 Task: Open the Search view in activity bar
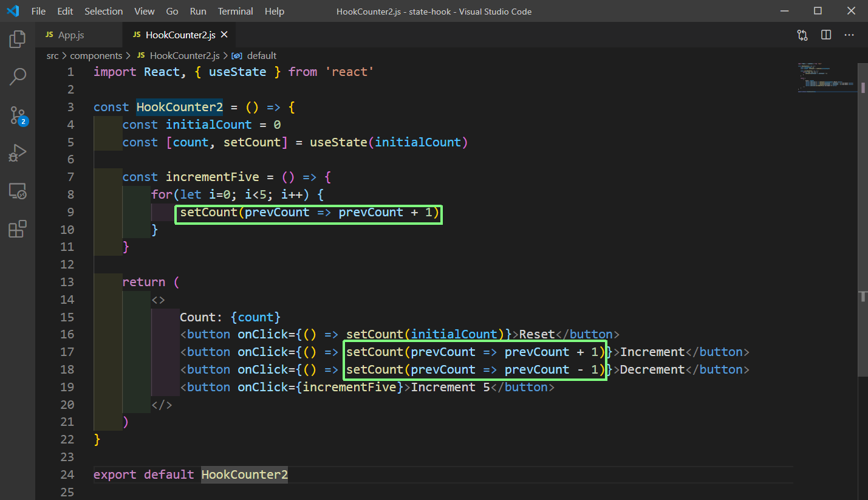(x=18, y=77)
